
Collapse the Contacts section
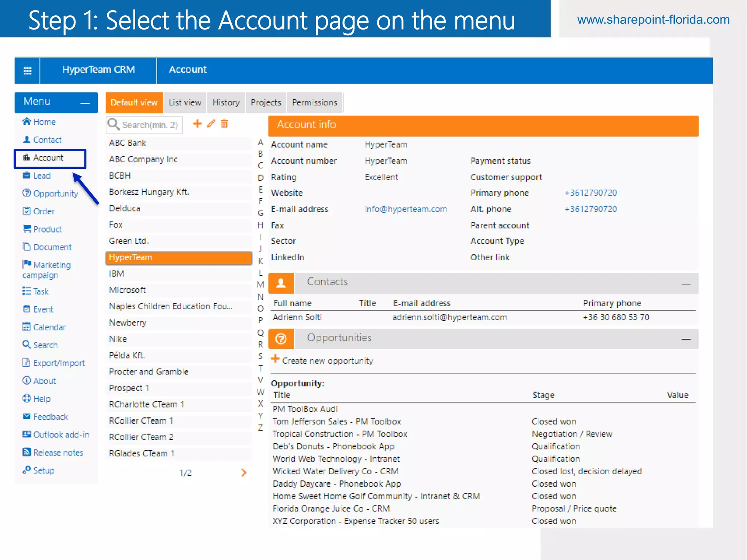686,284
